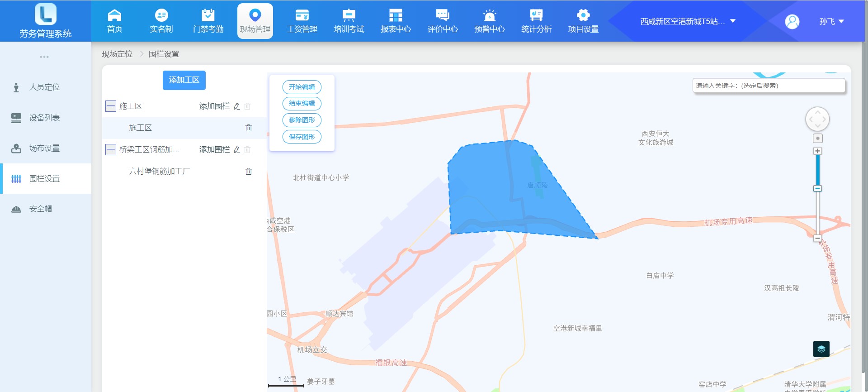
Task: Open 人员定位 in the sidebar
Action: (x=44, y=87)
